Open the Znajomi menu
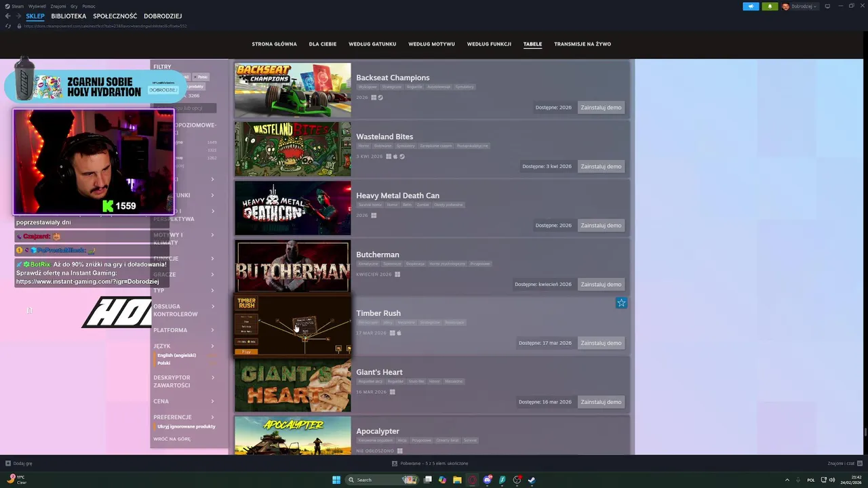Viewport: 868px width, 488px height. tap(58, 6)
